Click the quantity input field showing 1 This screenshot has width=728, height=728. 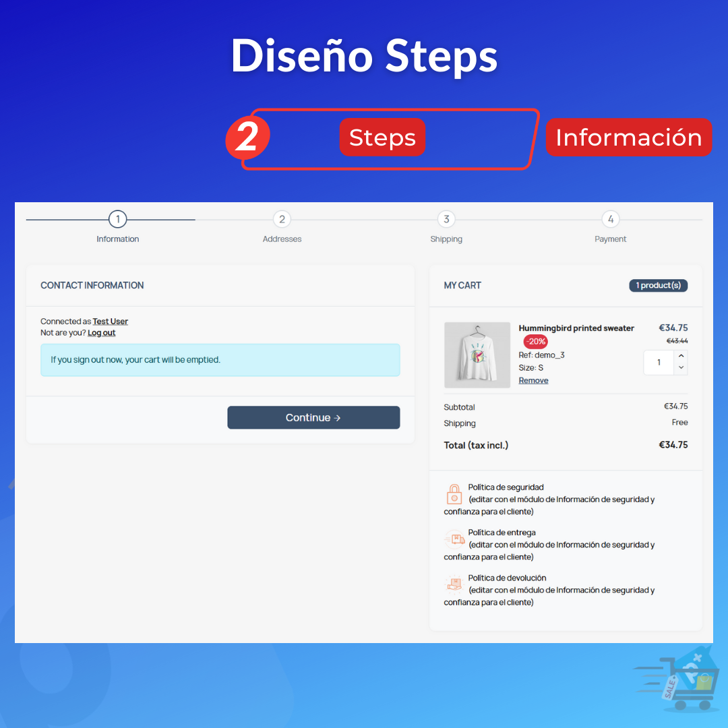(x=659, y=362)
